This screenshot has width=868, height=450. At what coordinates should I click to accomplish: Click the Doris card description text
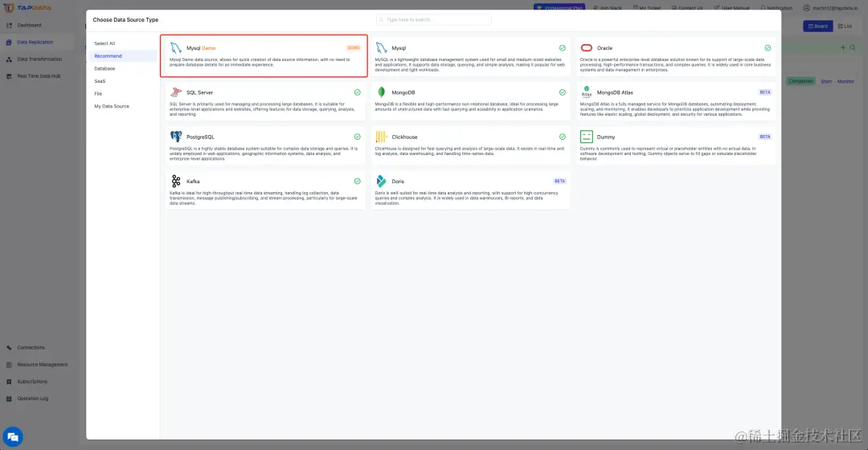pos(467,198)
